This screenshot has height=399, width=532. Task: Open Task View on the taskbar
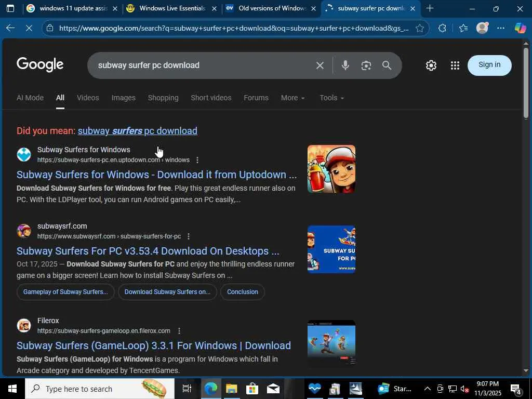187,389
